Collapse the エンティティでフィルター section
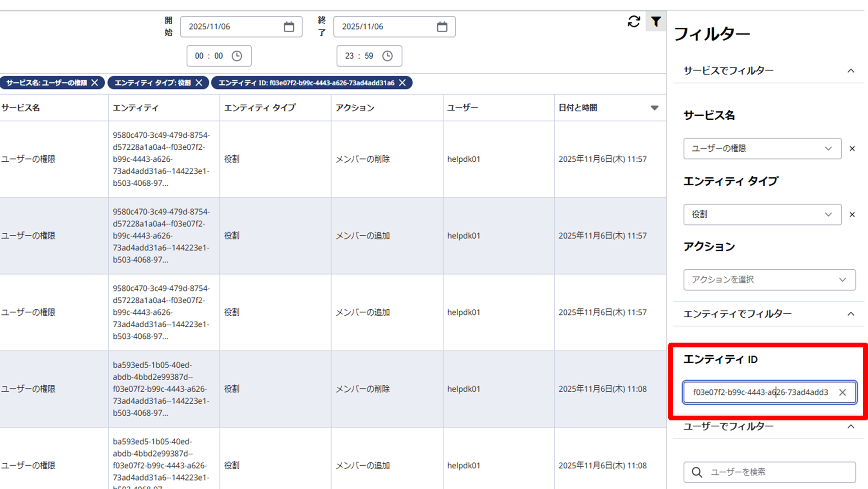The image size is (868, 489). [x=851, y=314]
